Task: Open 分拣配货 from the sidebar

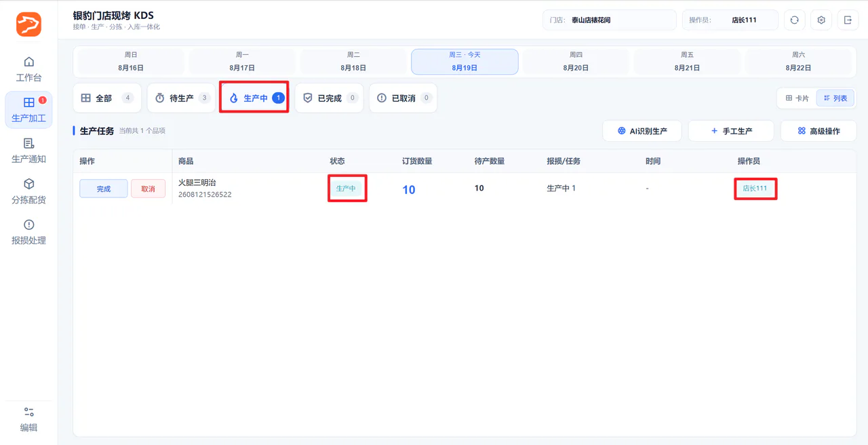Action: pos(28,191)
